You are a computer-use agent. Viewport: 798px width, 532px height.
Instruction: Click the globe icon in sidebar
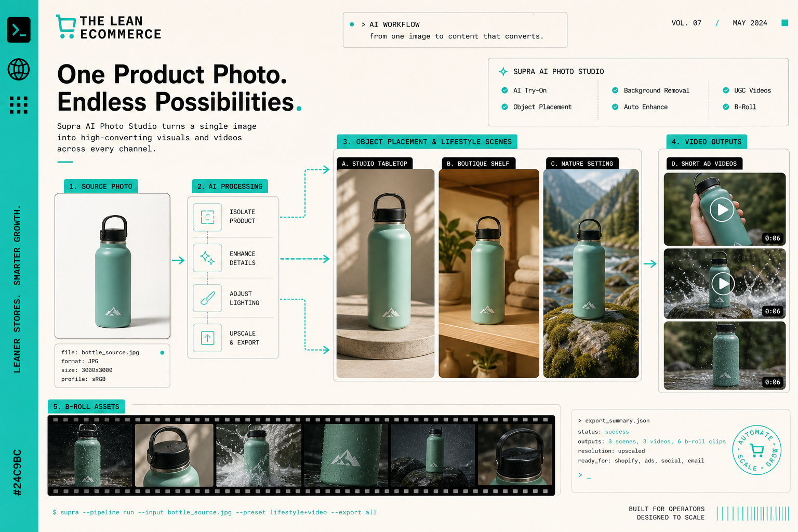tap(19, 69)
